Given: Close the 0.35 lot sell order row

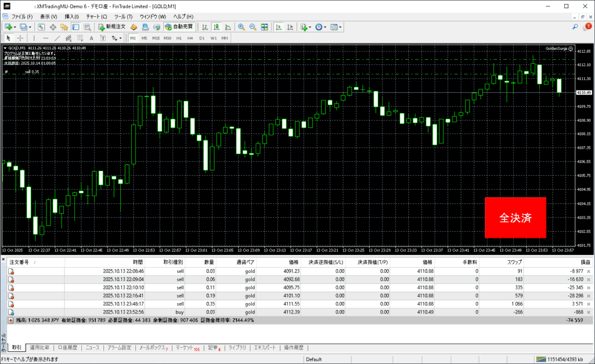Looking at the screenshot, I should 589,303.
